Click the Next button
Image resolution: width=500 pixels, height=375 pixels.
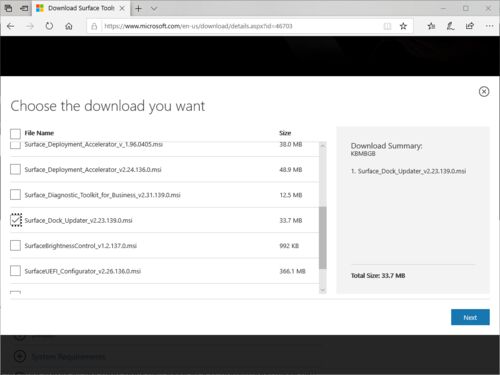point(470,317)
